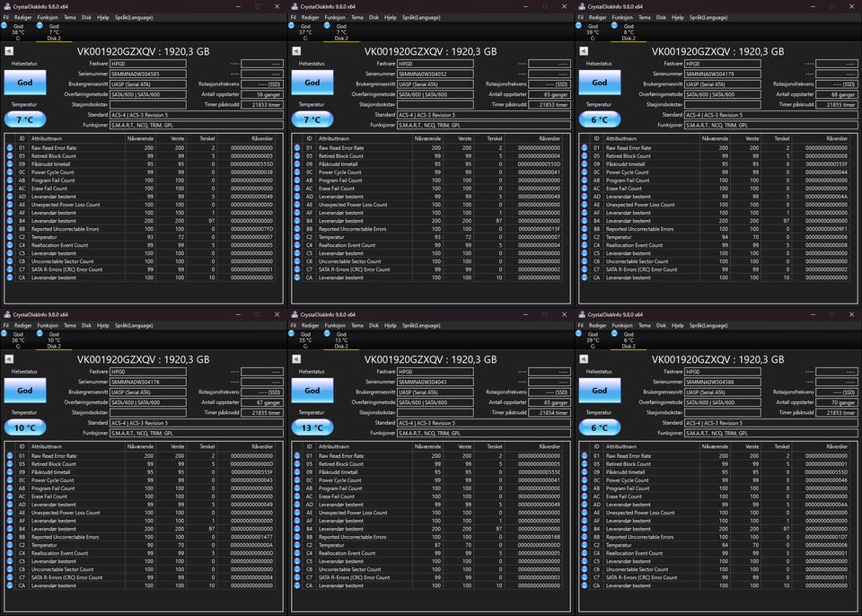Click previous-disk arrow in top-right window
The image size is (862, 616).
click(584, 51)
